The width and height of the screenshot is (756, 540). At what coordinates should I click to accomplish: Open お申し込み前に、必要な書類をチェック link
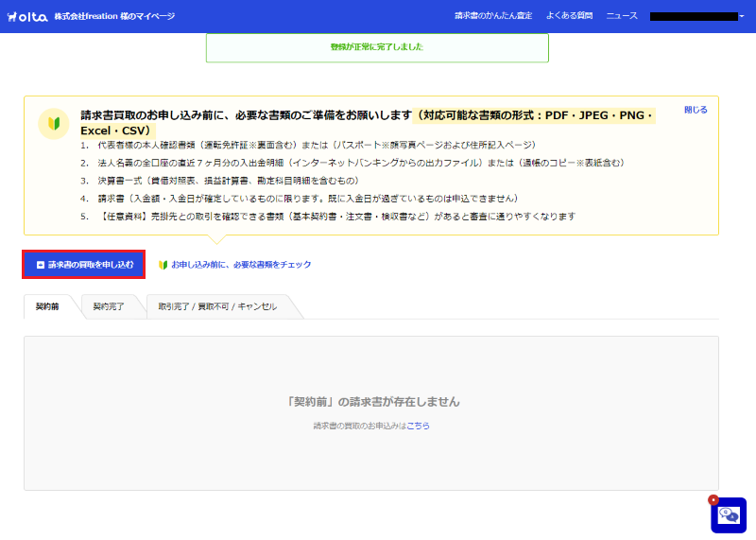pos(241,265)
